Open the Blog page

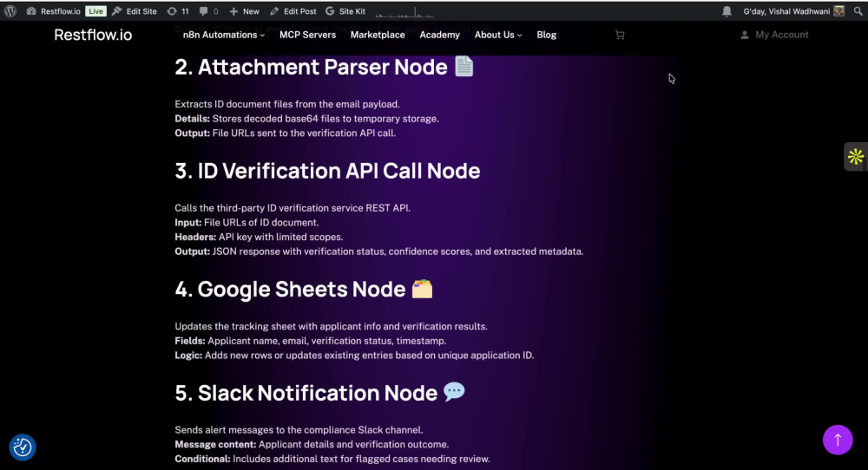(x=546, y=35)
